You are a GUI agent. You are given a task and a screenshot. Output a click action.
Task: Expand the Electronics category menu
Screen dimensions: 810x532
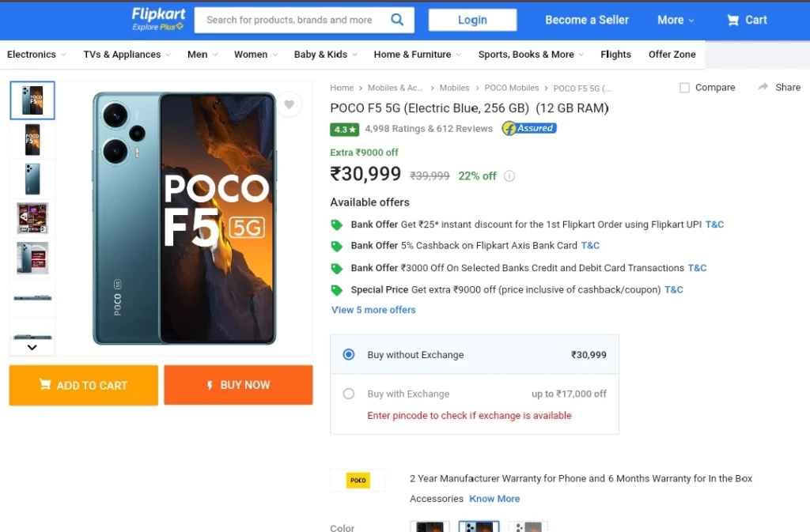[x=36, y=55]
